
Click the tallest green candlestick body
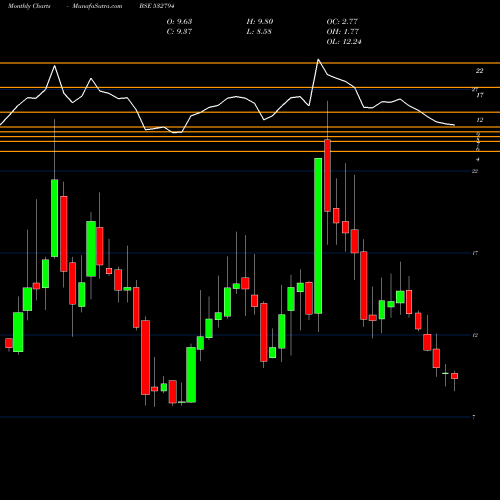tap(318, 236)
